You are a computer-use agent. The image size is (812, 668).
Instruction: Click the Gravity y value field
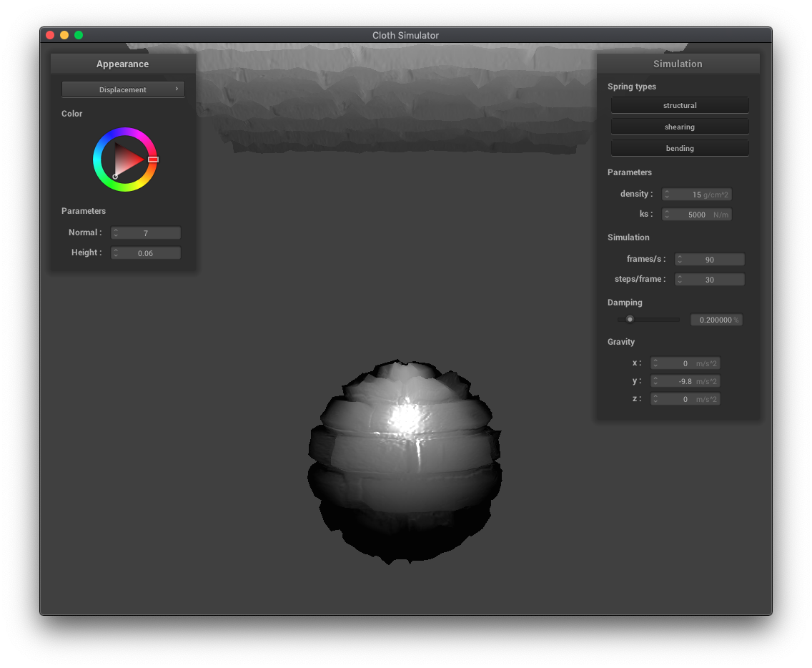tap(685, 381)
